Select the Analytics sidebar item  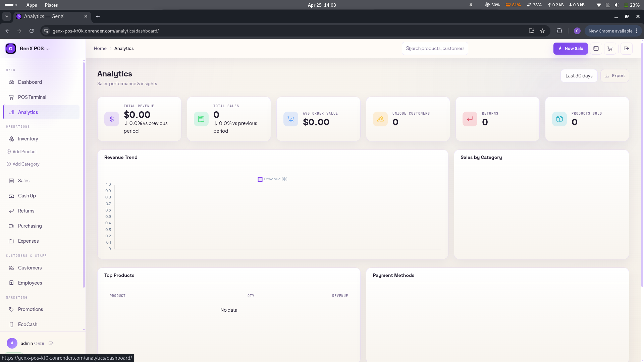(41, 112)
